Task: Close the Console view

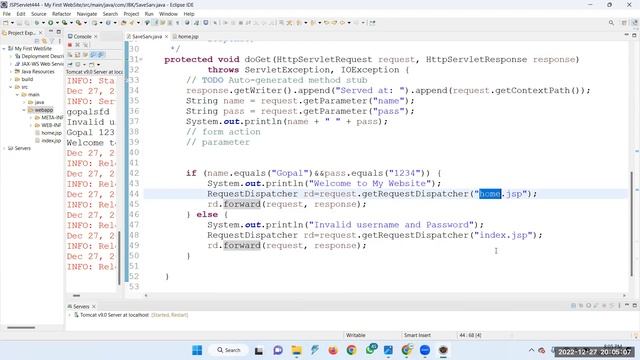Action: pos(96,36)
